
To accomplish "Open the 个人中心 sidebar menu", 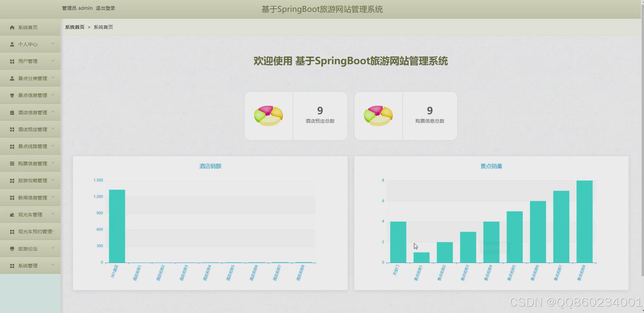I will coord(30,44).
